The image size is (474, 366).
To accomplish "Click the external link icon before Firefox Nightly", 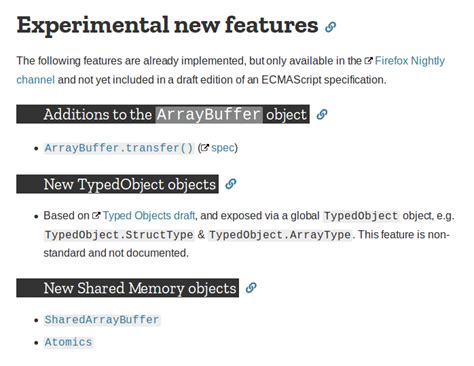I will [368, 61].
